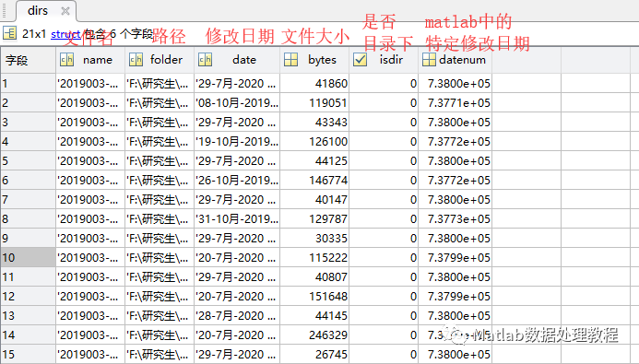This screenshot has height=364, width=639.
Task: Select bytes cell 44145
Action: (314, 315)
